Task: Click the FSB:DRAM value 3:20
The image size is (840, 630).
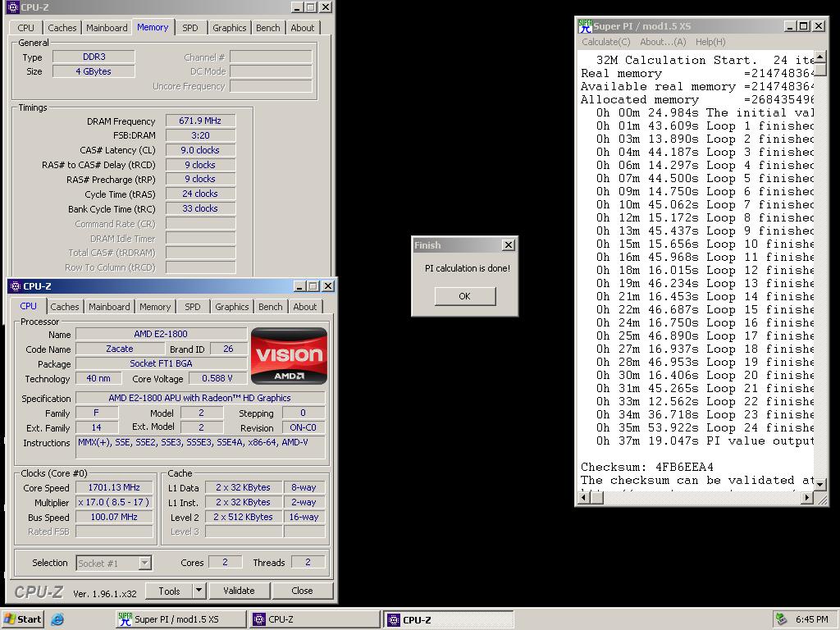Action: pos(200,135)
